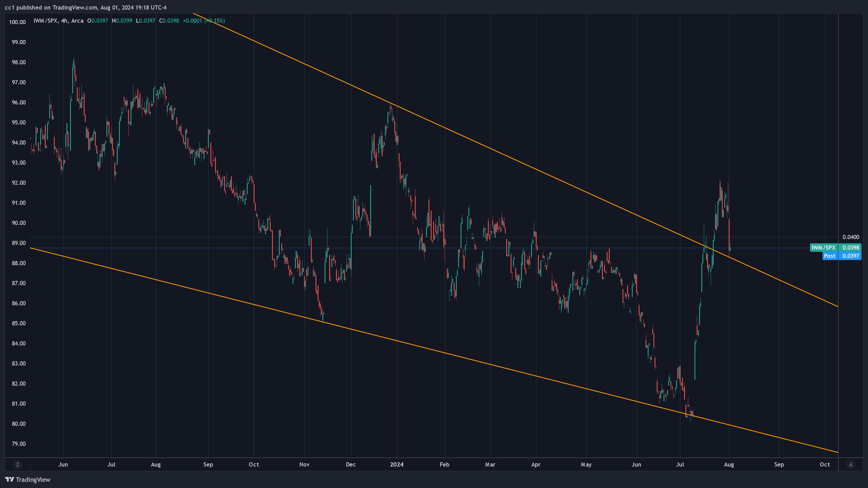This screenshot has height=488, width=868.
Task: Click the H0.0399 high value in legend
Action: tap(122, 21)
